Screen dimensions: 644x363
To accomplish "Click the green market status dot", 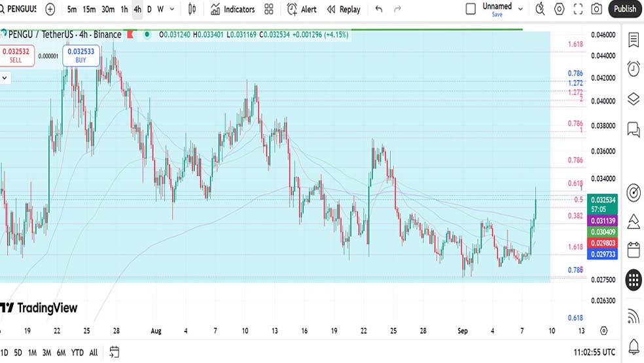I will pos(147,35).
